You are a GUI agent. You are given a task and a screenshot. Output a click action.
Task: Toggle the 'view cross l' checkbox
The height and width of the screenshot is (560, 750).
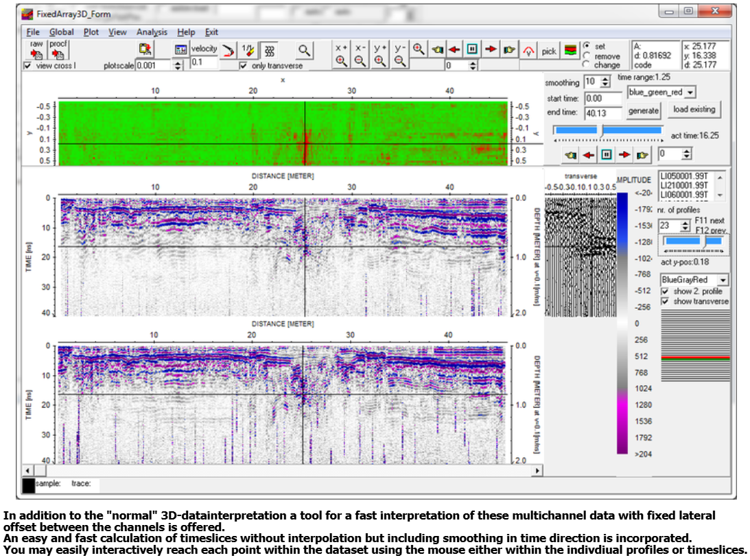click(27, 66)
